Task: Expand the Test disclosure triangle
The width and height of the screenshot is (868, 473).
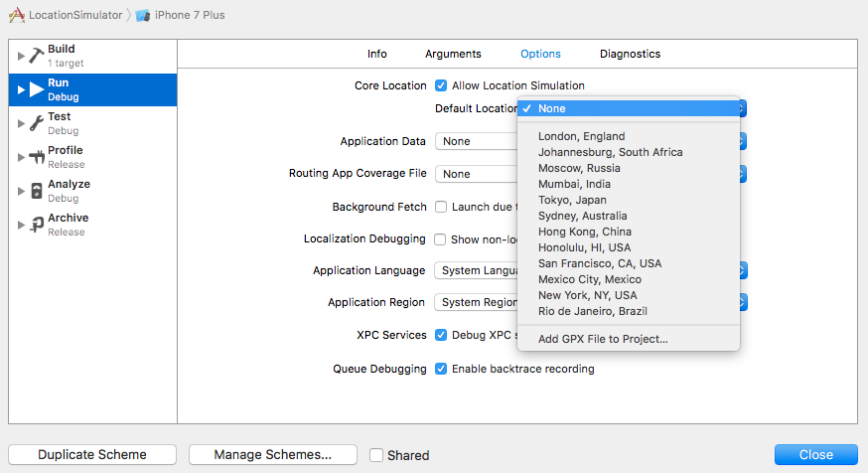Action: (x=21, y=123)
